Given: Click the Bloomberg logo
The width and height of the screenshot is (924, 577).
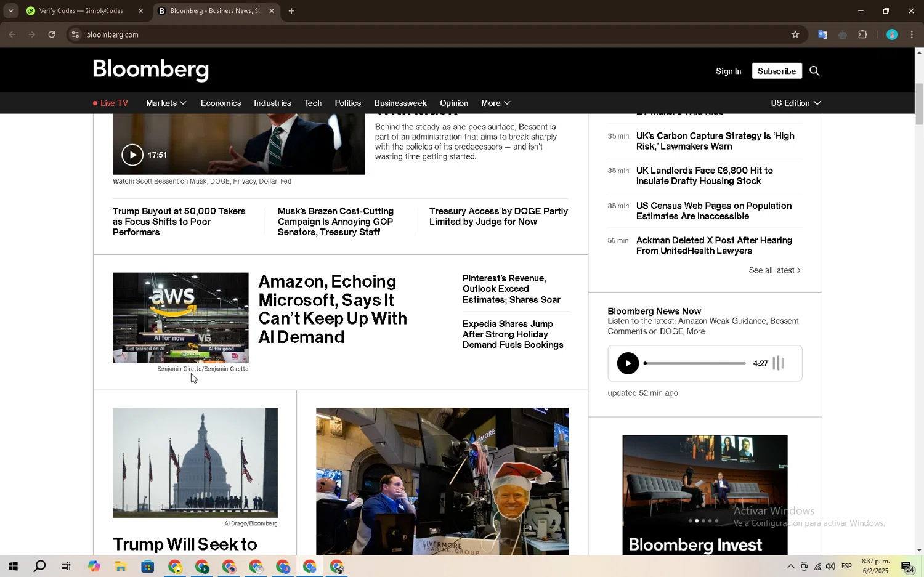Looking at the screenshot, I should [151, 70].
